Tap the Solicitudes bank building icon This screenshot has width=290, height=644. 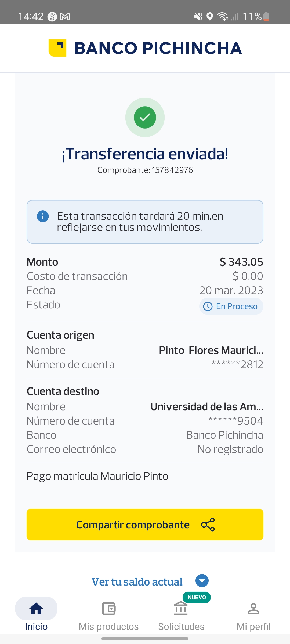(x=181, y=609)
